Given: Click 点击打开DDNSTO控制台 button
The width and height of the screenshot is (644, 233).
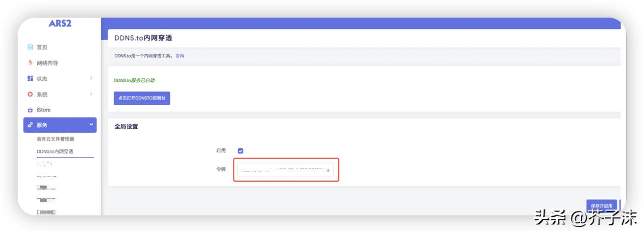Looking at the screenshot, I should [142, 98].
